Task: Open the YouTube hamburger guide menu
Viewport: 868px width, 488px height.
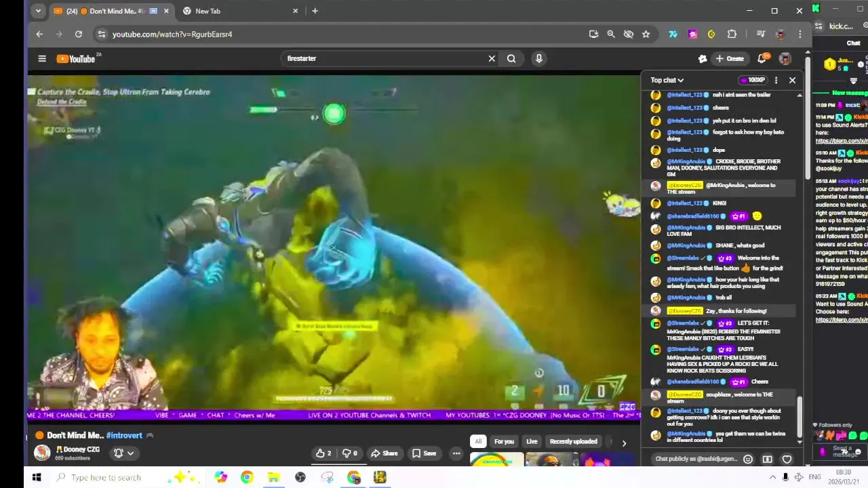Action: click(42, 59)
